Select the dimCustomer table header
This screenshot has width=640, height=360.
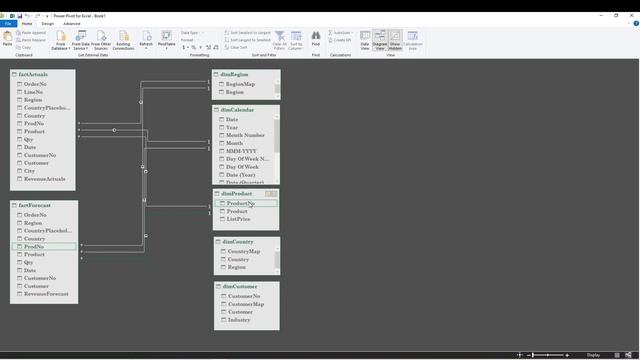pos(247,287)
